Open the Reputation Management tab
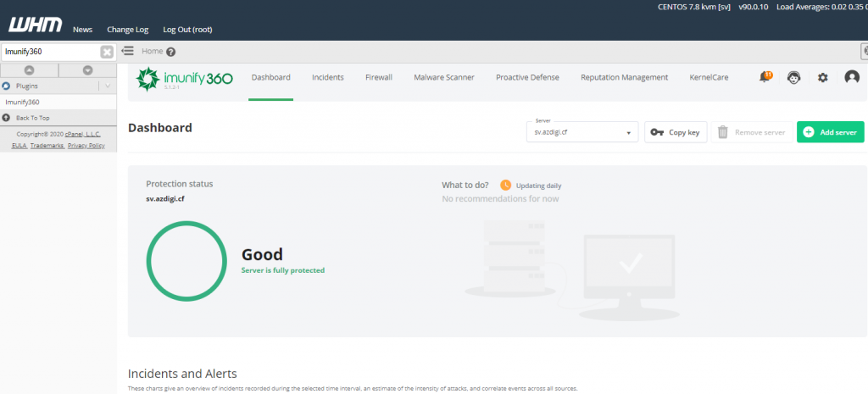Viewport: 868px width, 394px height. pyautogui.click(x=625, y=77)
